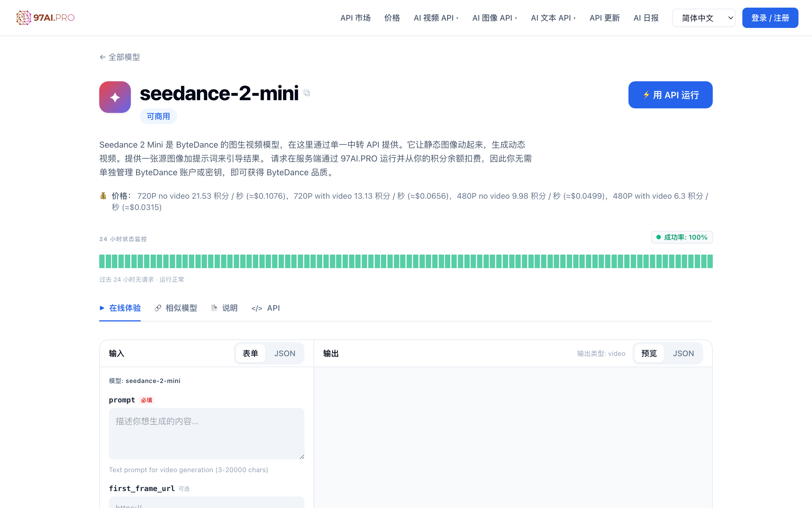Expand the AI 图像 API menu

pos(495,18)
